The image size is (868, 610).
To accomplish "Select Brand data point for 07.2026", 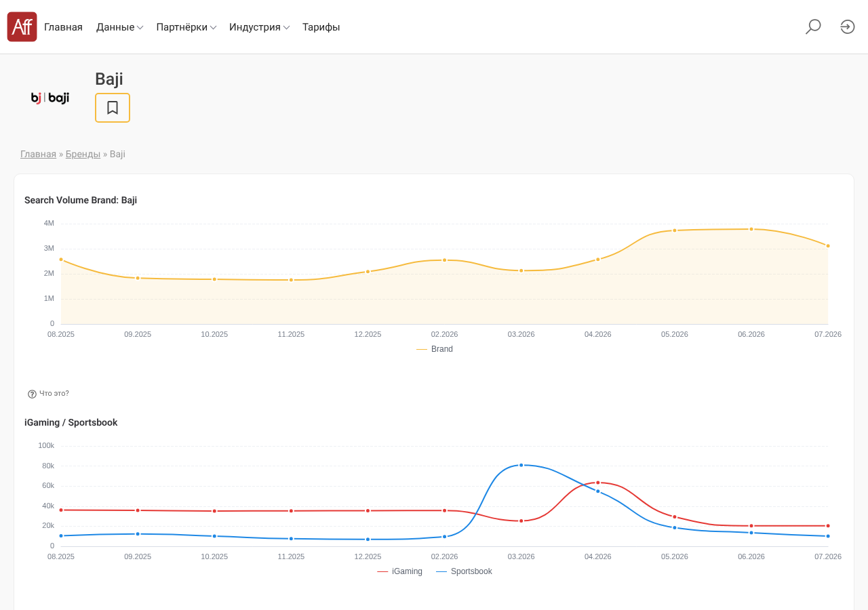I will pos(828,246).
